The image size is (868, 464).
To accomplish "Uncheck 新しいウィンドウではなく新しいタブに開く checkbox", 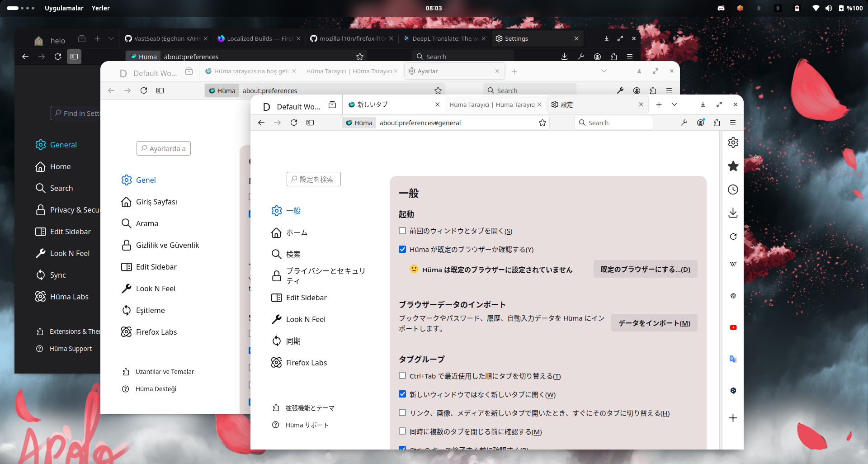I will (x=402, y=394).
